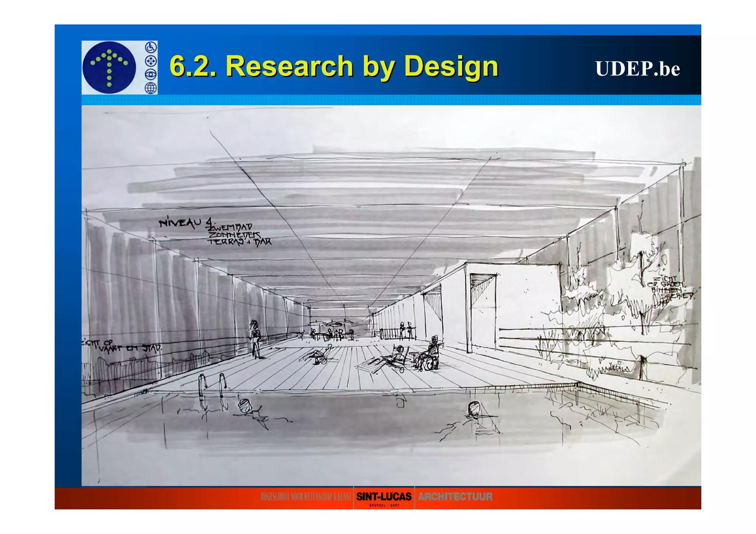This screenshot has height=534, width=756.
Task: Click the 'TERRAS + BAR' annotation
Action: [240, 242]
